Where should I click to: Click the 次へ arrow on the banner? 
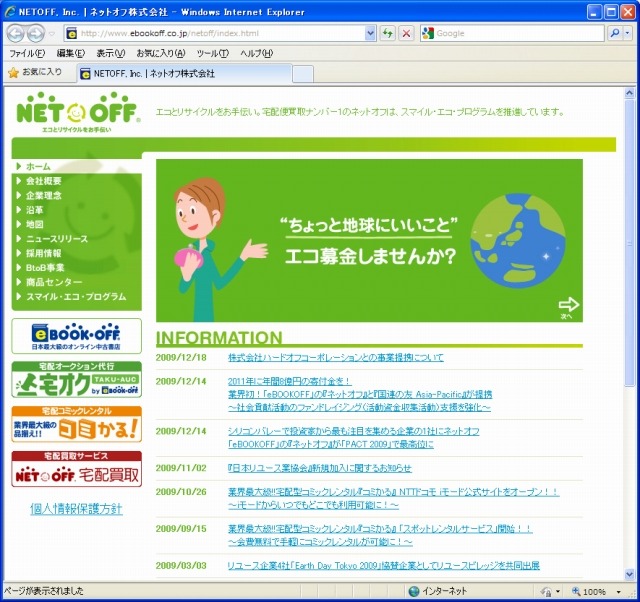569,307
